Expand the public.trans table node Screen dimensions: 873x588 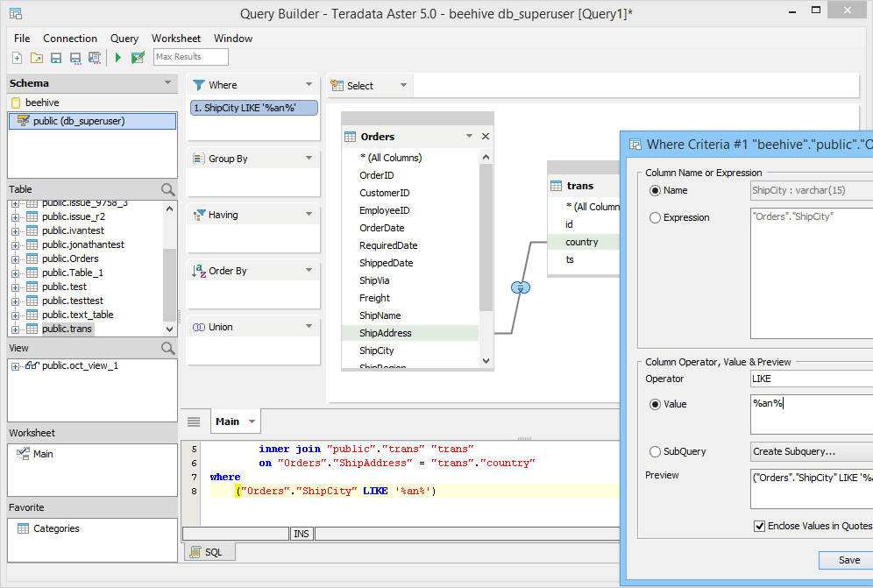(x=15, y=329)
